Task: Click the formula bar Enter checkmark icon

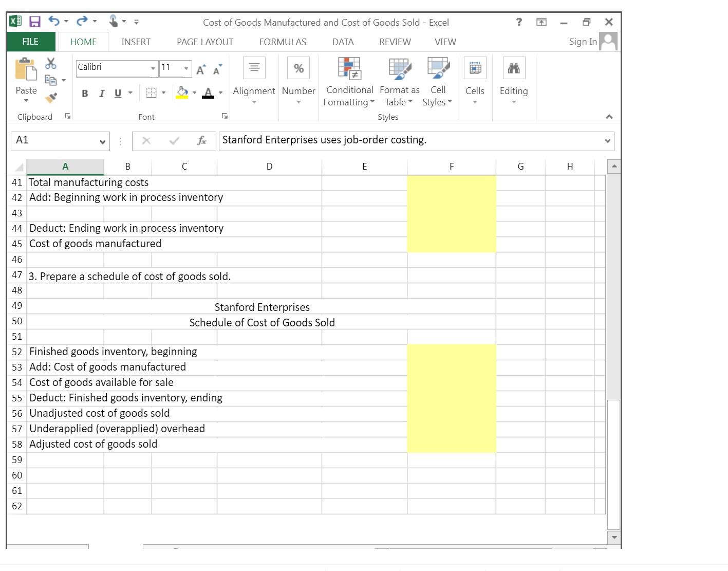Action: [174, 141]
